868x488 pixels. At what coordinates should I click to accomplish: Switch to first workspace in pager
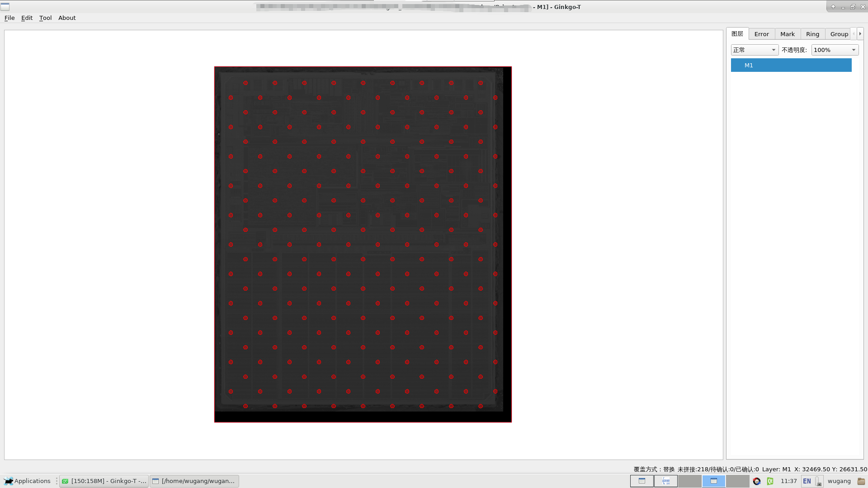642,481
